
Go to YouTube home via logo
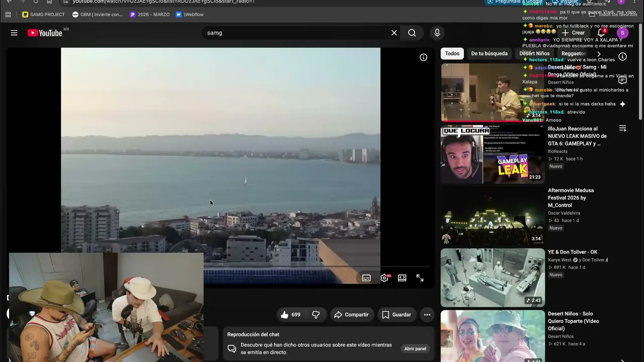pyautogui.click(x=45, y=33)
